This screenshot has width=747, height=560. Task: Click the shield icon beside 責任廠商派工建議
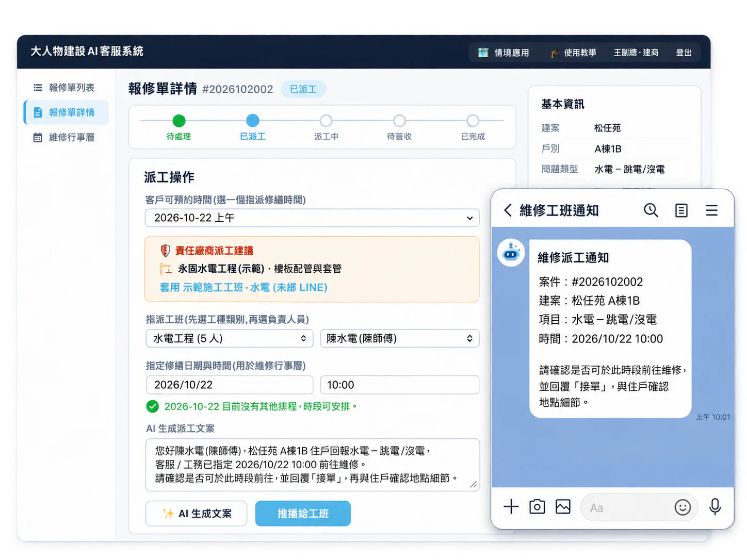tap(165, 251)
